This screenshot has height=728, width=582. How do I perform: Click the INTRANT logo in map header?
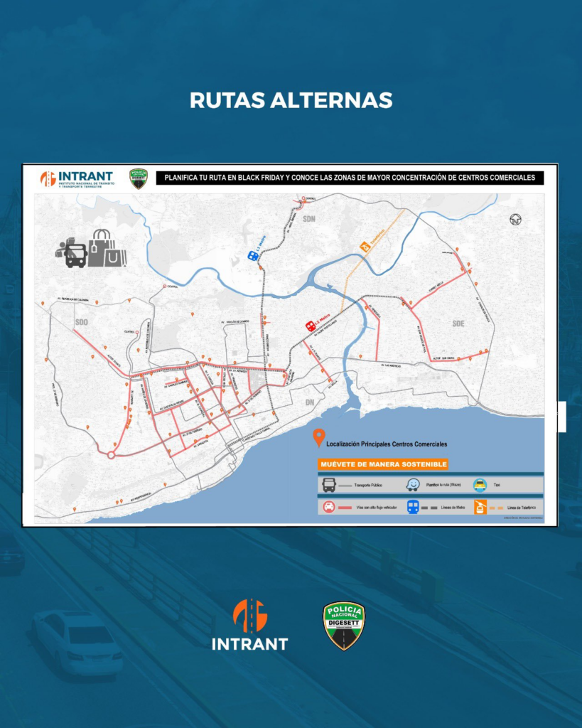click(x=77, y=178)
